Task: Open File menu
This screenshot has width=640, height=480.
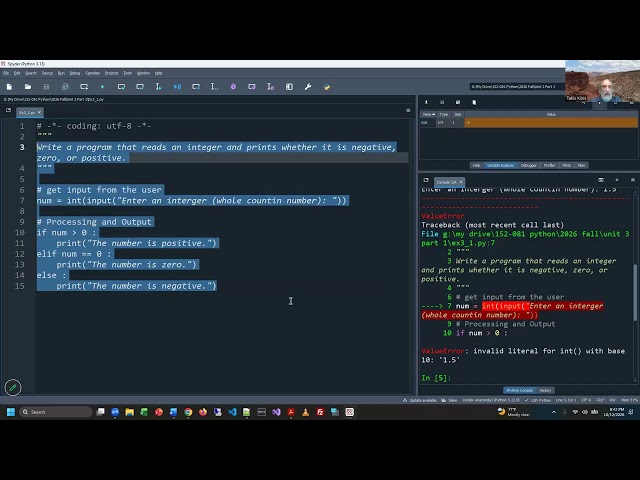Action: coord(6,73)
